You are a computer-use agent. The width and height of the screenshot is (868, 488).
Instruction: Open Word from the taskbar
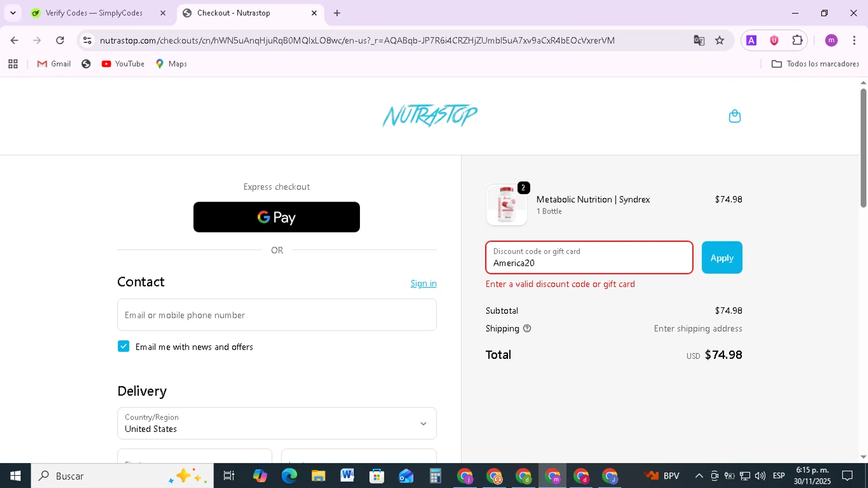(x=347, y=476)
